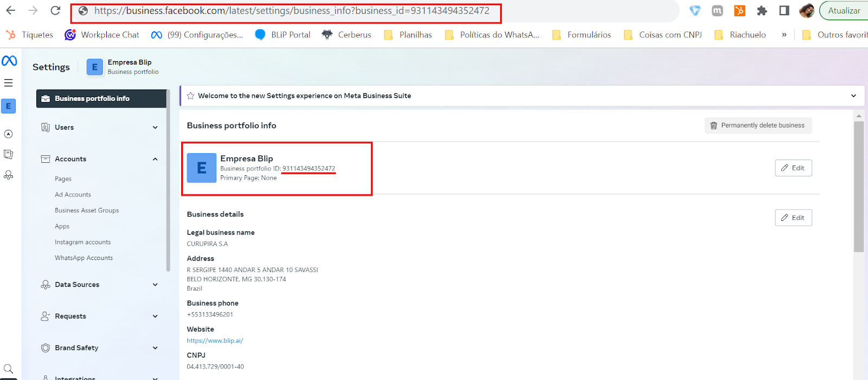Click the Meta logo icon

pyautogui.click(x=9, y=61)
